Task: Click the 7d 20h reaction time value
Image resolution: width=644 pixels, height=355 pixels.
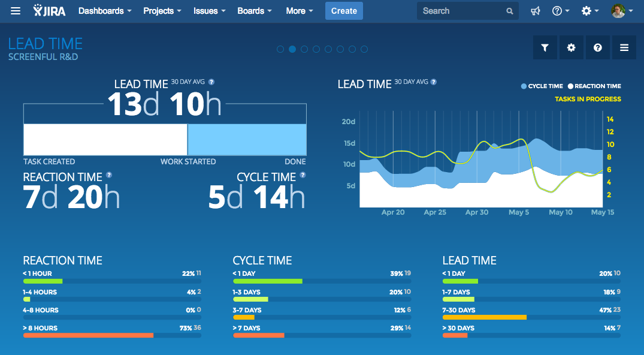Action: coord(71,197)
